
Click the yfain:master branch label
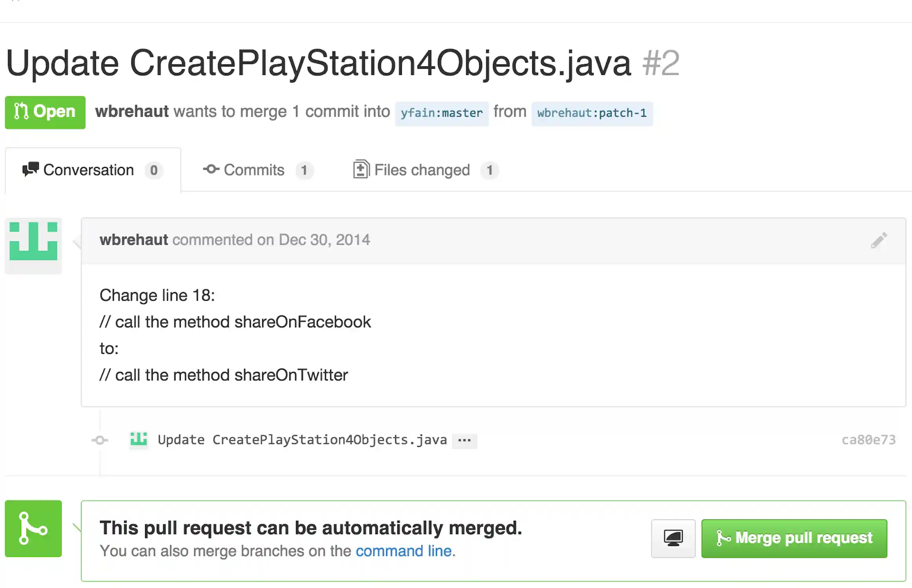point(441,113)
